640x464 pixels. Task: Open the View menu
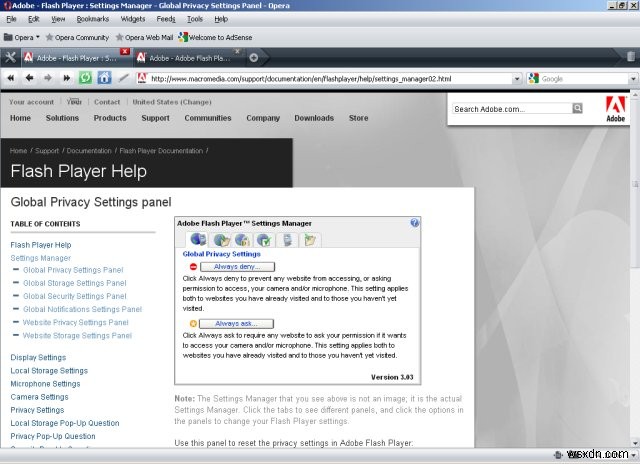click(x=58, y=19)
